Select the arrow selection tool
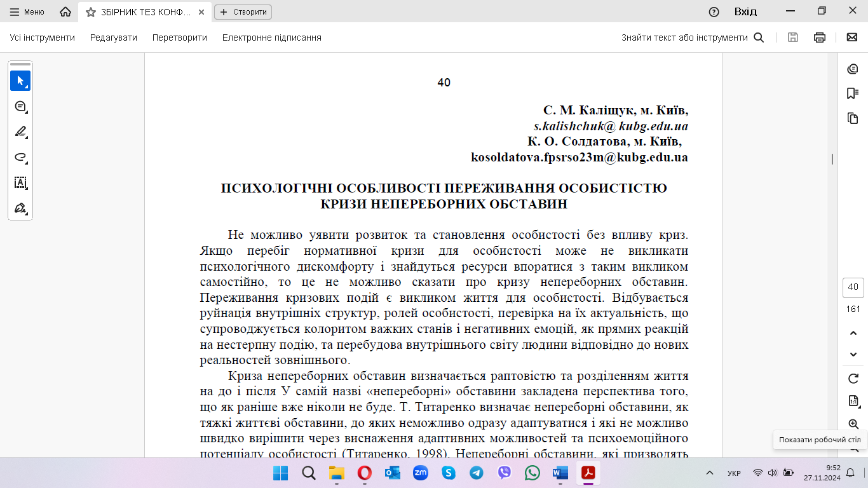The height and width of the screenshot is (488, 868). pos(20,81)
